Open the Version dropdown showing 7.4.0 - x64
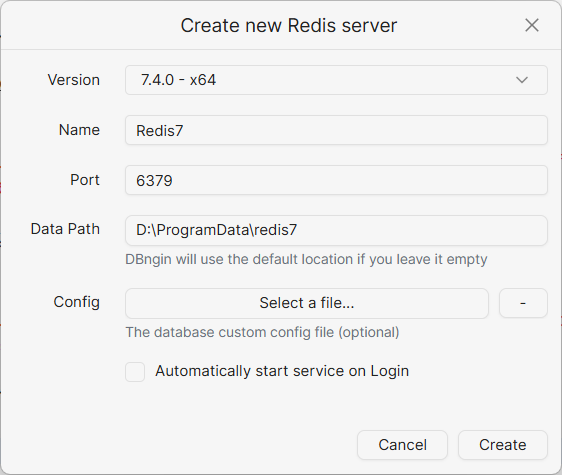 click(336, 80)
